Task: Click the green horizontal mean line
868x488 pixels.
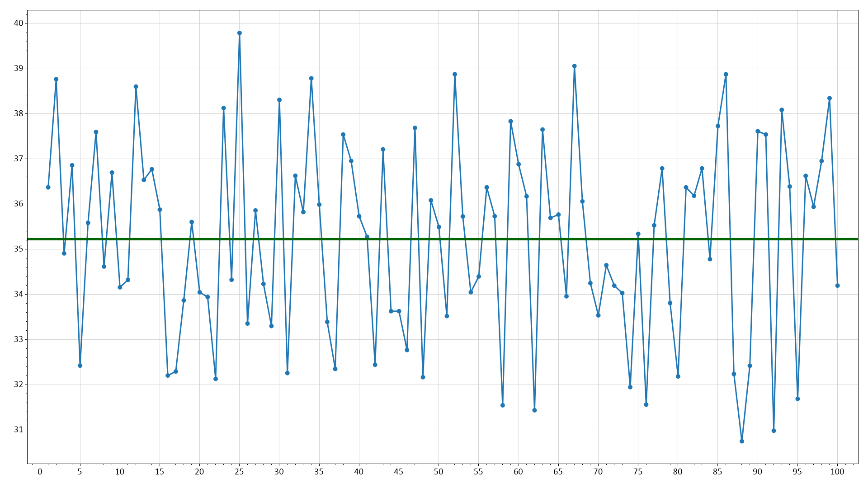Action: pos(443,239)
